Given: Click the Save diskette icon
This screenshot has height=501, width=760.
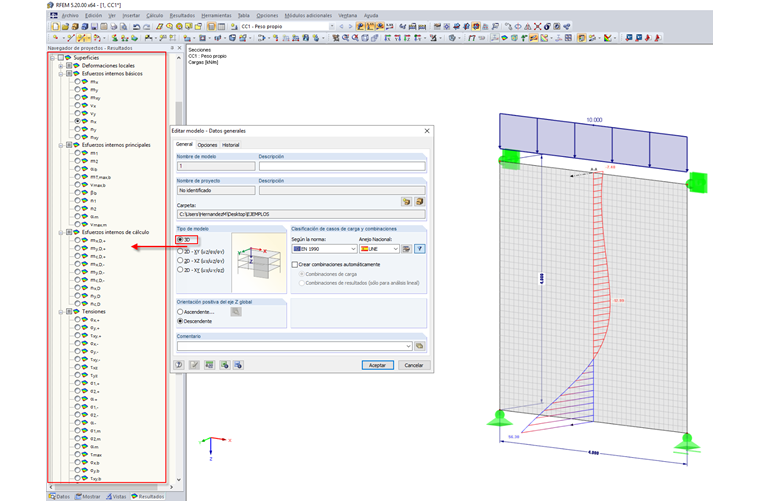Looking at the screenshot, I should [x=95, y=27].
